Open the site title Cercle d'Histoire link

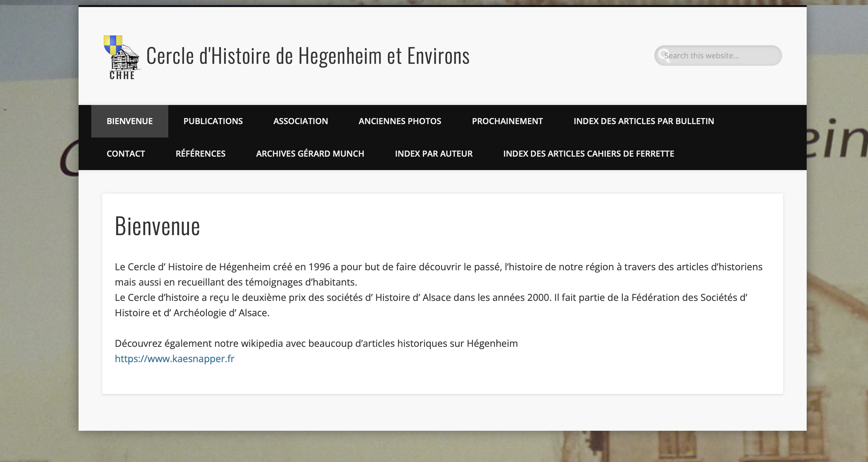(308, 56)
